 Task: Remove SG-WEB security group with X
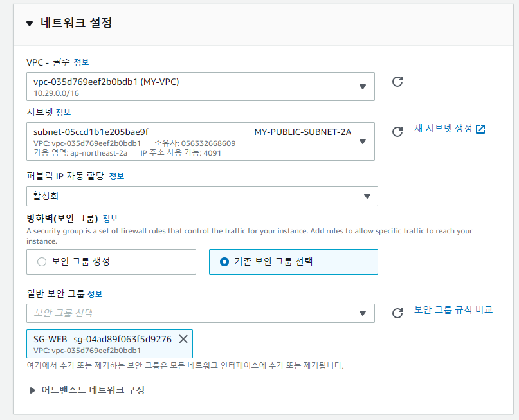[x=183, y=338]
